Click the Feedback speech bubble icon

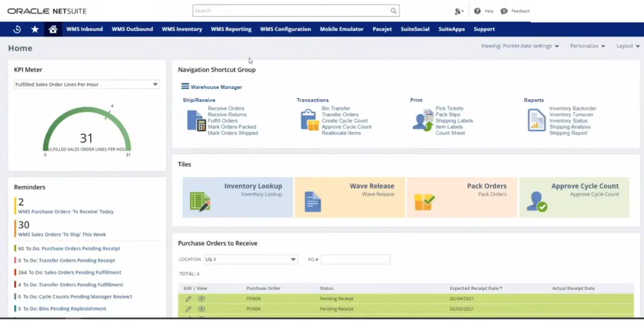click(504, 11)
